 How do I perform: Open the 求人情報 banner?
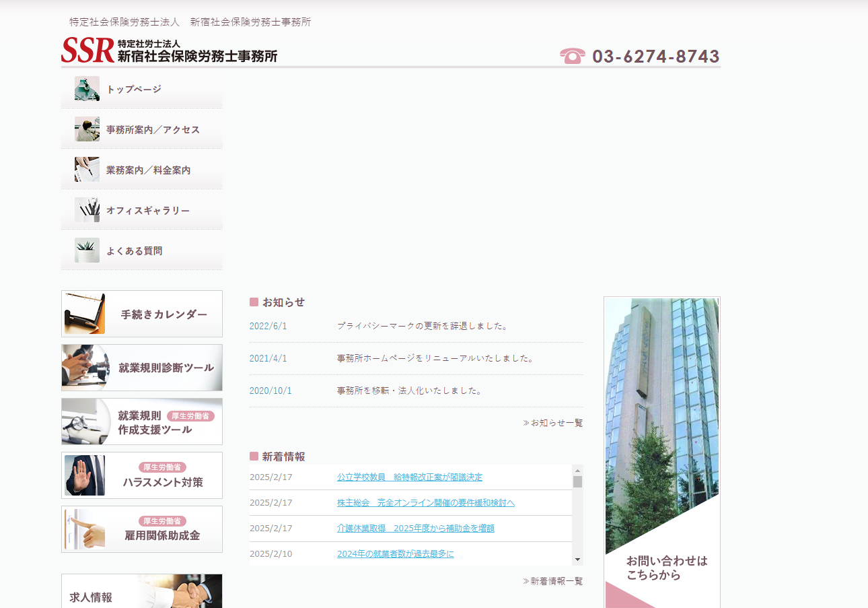[x=142, y=591]
